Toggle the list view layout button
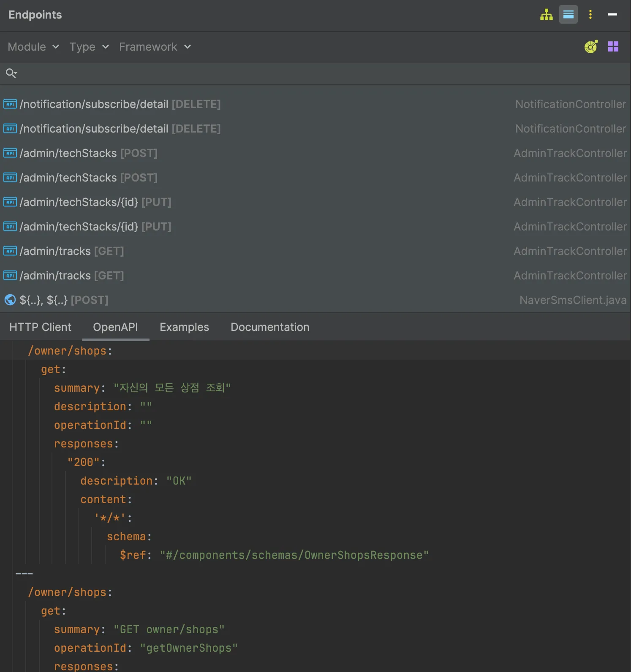631x672 pixels. (x=568, y=15)
